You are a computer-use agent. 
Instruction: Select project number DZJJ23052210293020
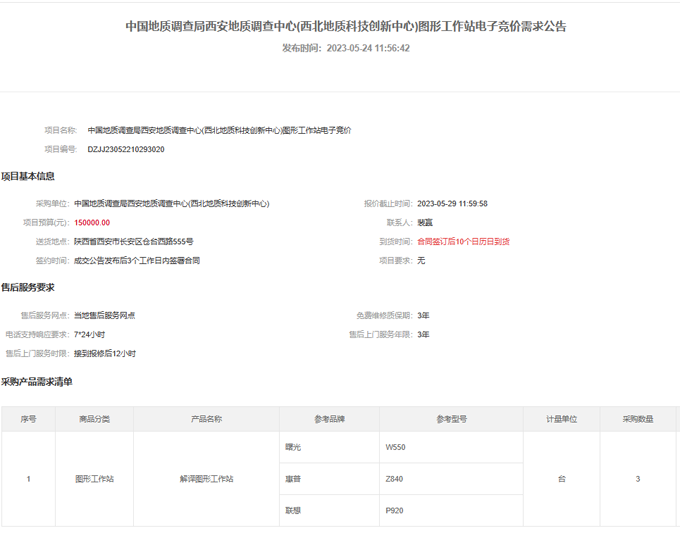(x=126, y=149)
